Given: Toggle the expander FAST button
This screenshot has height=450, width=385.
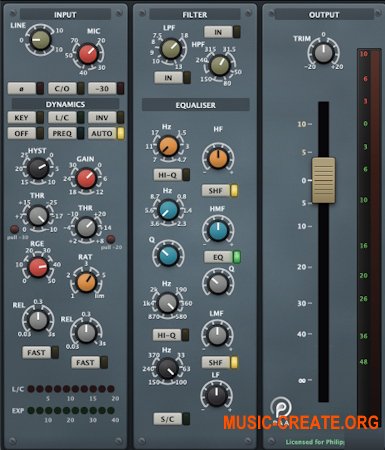Looking at the screenshot, I should tap(40, 352).
